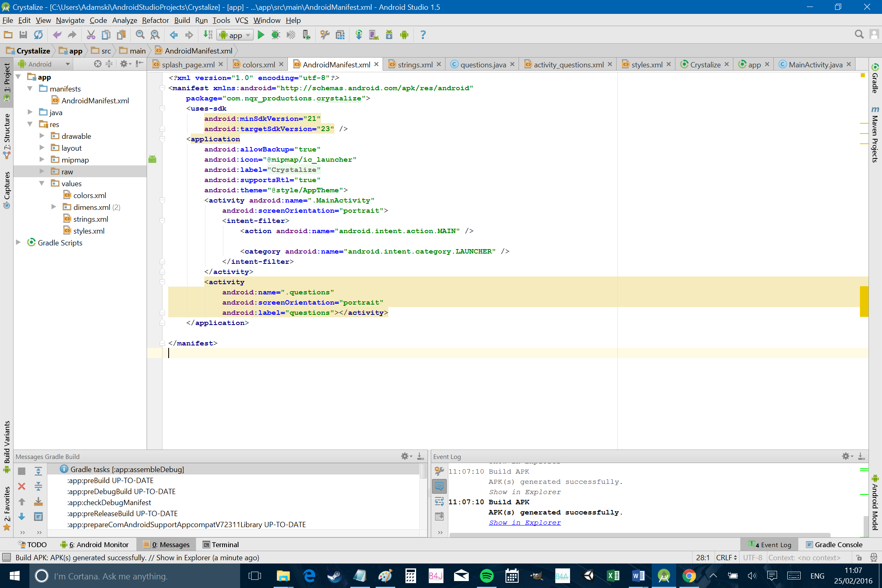
Task: Toggle file read-only lock icon in status bar
Action: click(859, 557)
